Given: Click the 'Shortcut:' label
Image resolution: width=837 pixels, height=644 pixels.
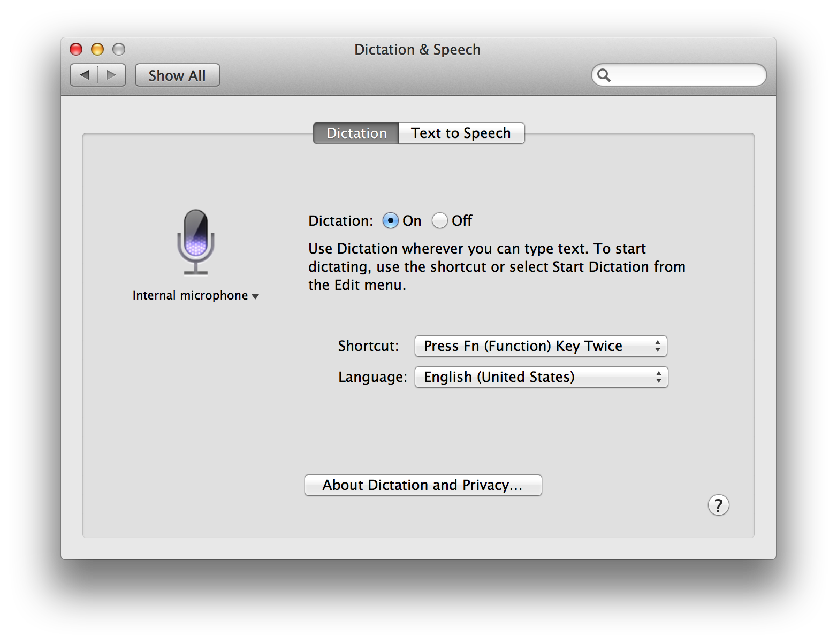Looking at the screenshot, I should pyautogui.click(x=368, y=346).
